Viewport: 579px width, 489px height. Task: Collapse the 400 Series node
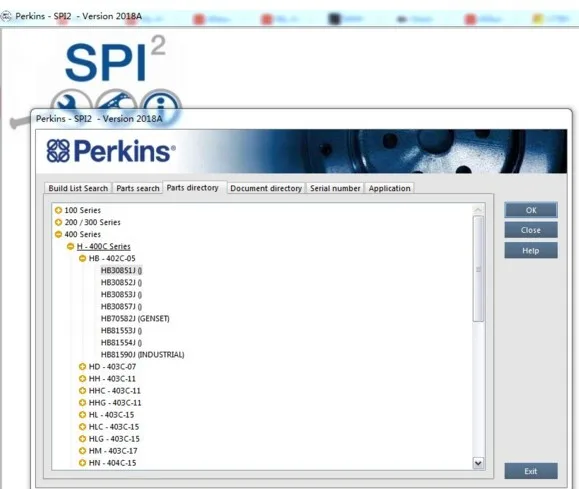[58, 235]
